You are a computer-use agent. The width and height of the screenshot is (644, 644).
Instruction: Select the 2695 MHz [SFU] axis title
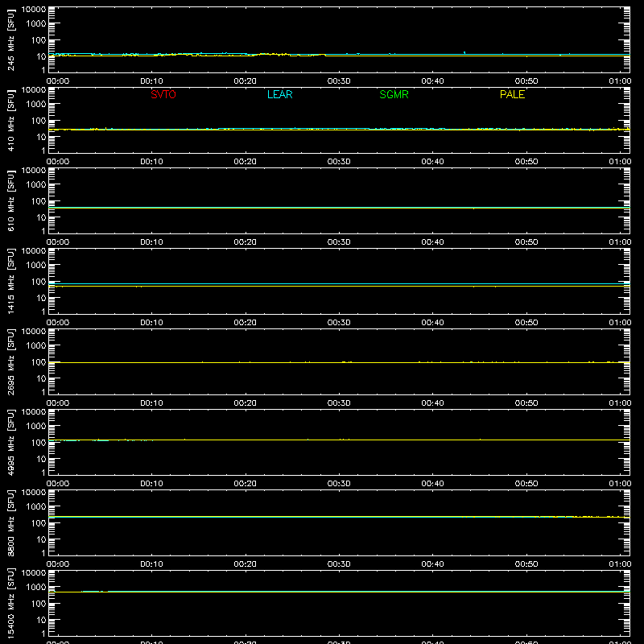[10, 361]
